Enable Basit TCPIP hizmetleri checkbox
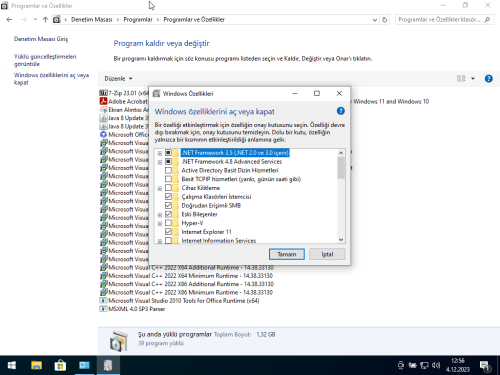 tap(168, 179)
